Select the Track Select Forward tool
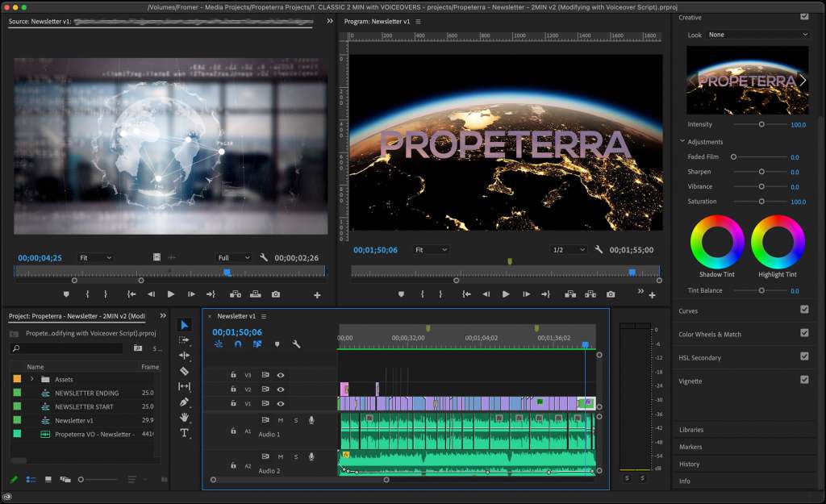 coord(184,340)
